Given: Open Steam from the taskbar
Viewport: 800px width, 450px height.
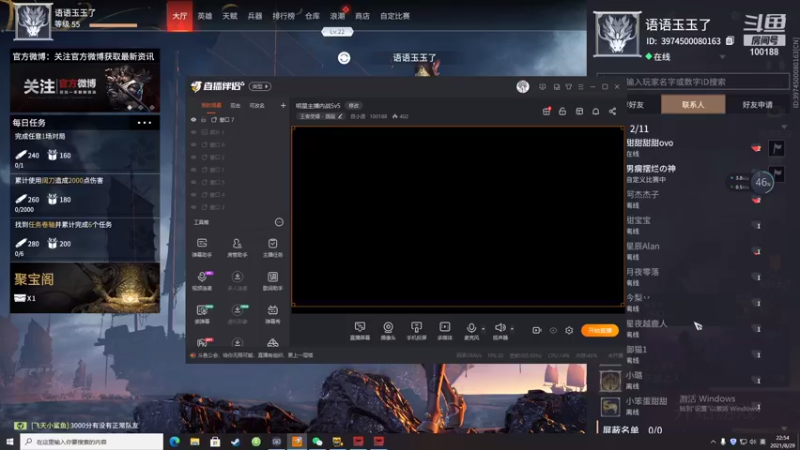Looking at the screenshot, I should tap(235, 441).
